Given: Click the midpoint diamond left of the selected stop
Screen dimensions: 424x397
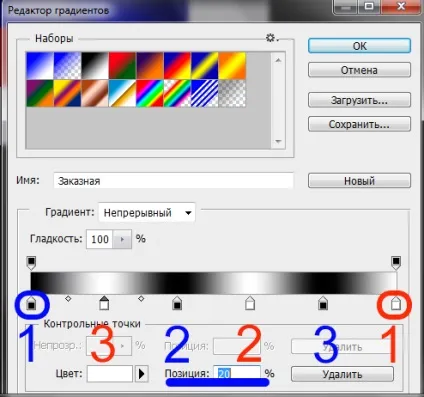Looking at the screenshot, I should click(68, 299).
